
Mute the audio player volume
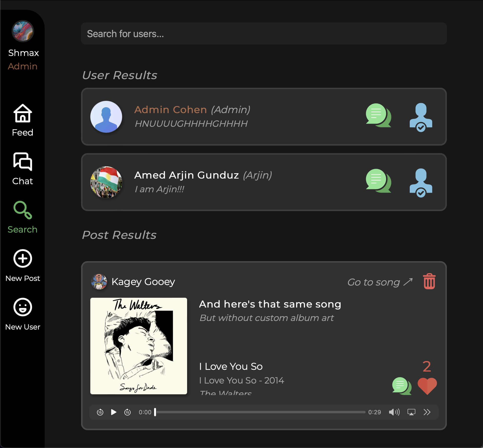[x=394, y=412]
